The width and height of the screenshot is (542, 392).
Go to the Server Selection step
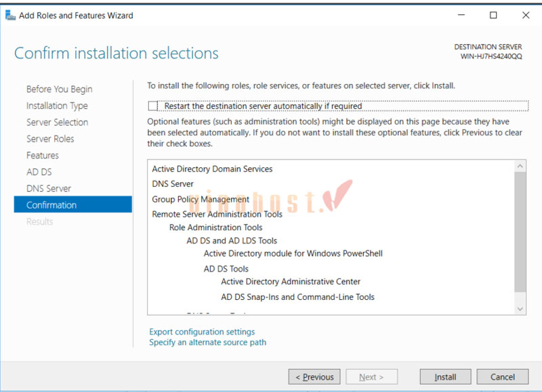tap(57, 122)
